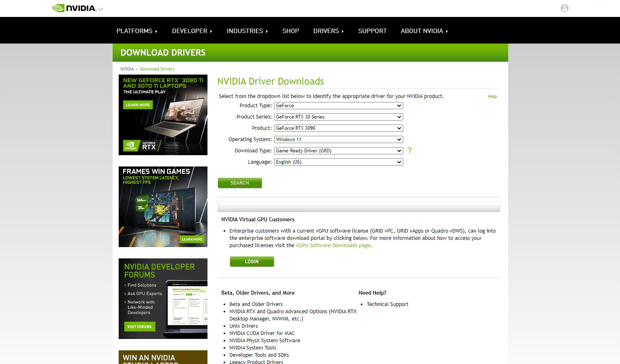Click the Help link
The width and height of the screenshot is (620, 364).
tap(492, 96)
